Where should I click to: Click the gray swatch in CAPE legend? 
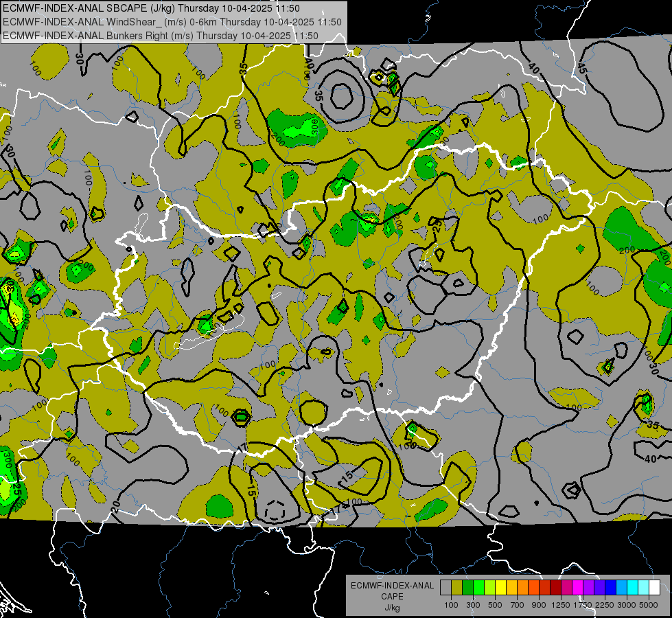pos(445,588)
